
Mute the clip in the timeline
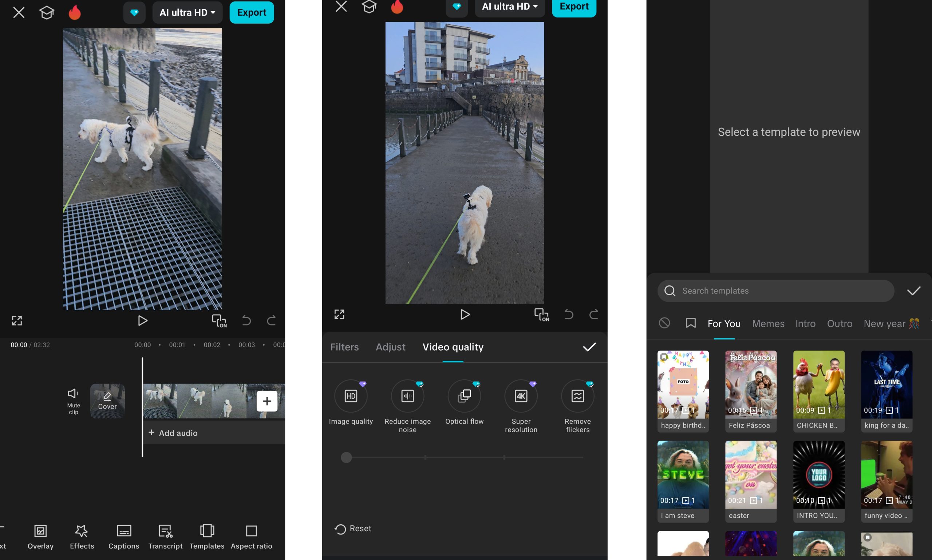coord(73,399)
